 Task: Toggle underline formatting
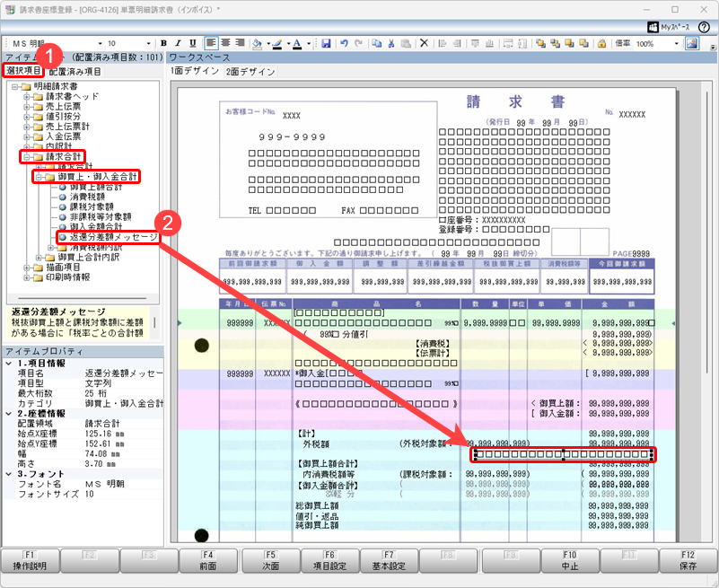pos(193,43)
